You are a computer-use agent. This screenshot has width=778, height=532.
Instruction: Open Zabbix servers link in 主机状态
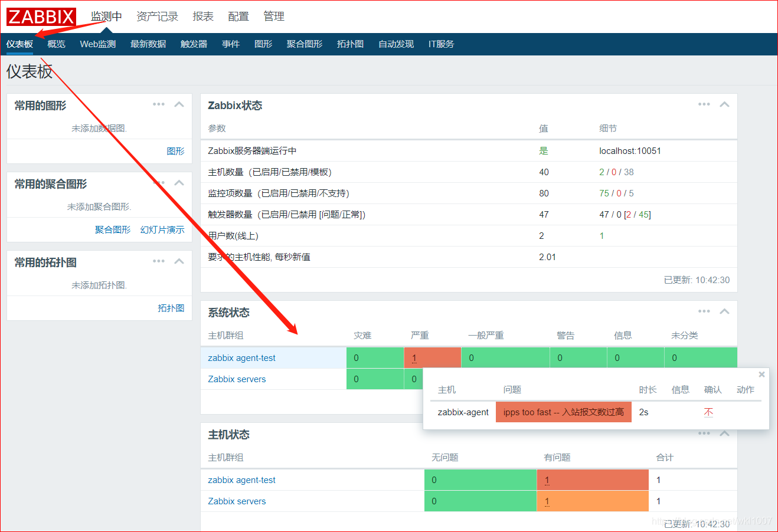237,501
